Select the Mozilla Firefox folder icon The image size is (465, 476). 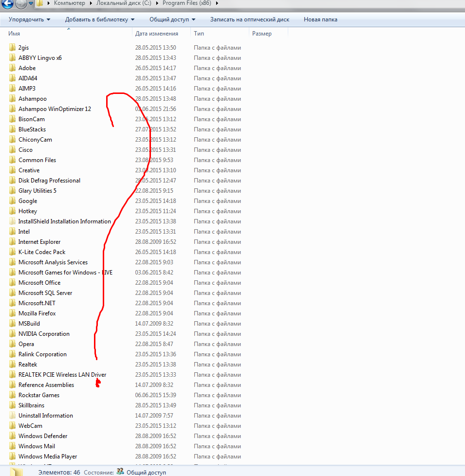coord(12,313)
